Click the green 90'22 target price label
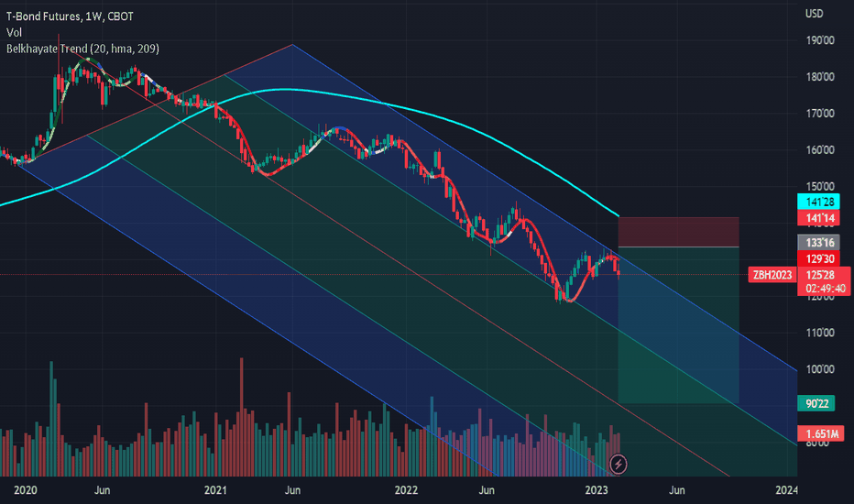The image size is (854, 504). (x=816, y=403)
